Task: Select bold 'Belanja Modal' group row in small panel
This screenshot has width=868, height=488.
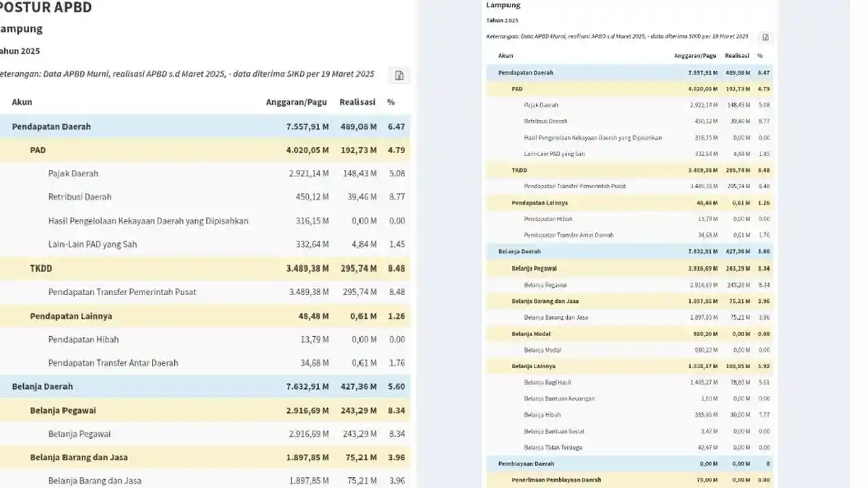Action: click(628, 333)
